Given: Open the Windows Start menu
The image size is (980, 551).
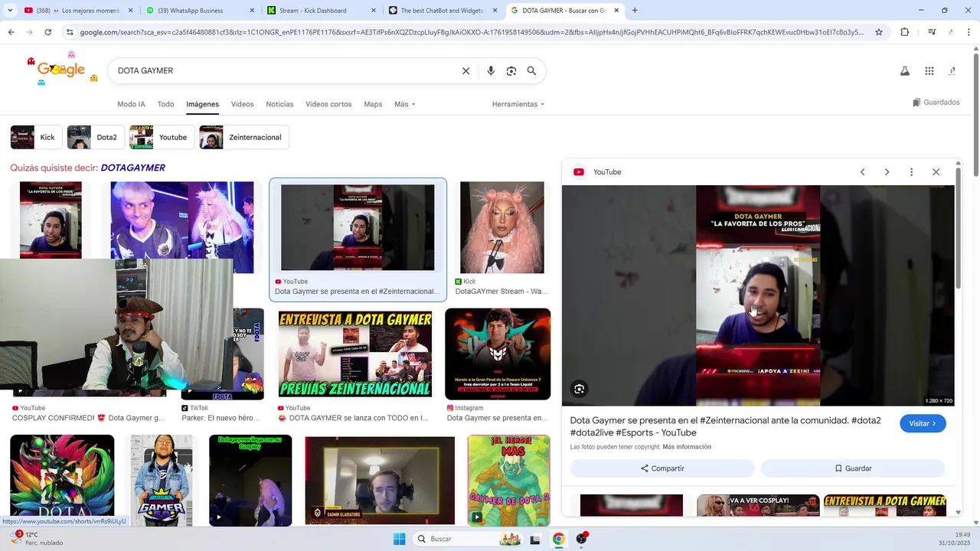Looking at the screenshot, I should click(399, 539).
